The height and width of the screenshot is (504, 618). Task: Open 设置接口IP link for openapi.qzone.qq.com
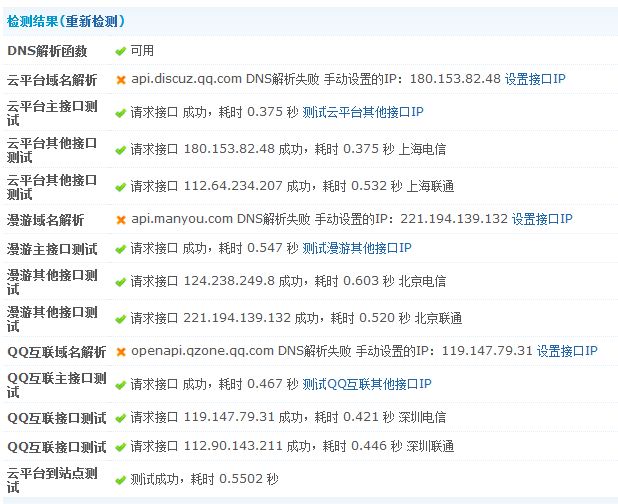567,351
